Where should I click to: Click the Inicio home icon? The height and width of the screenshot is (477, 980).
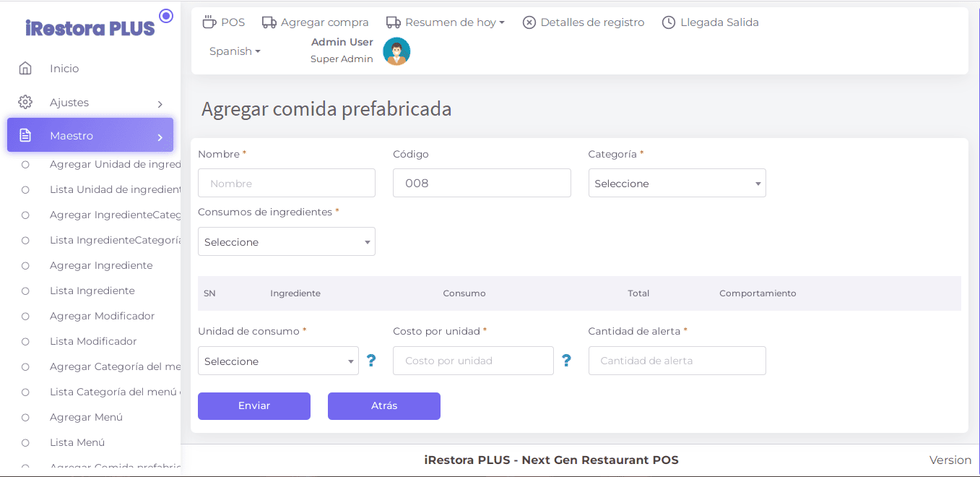(x=25, y=69)
